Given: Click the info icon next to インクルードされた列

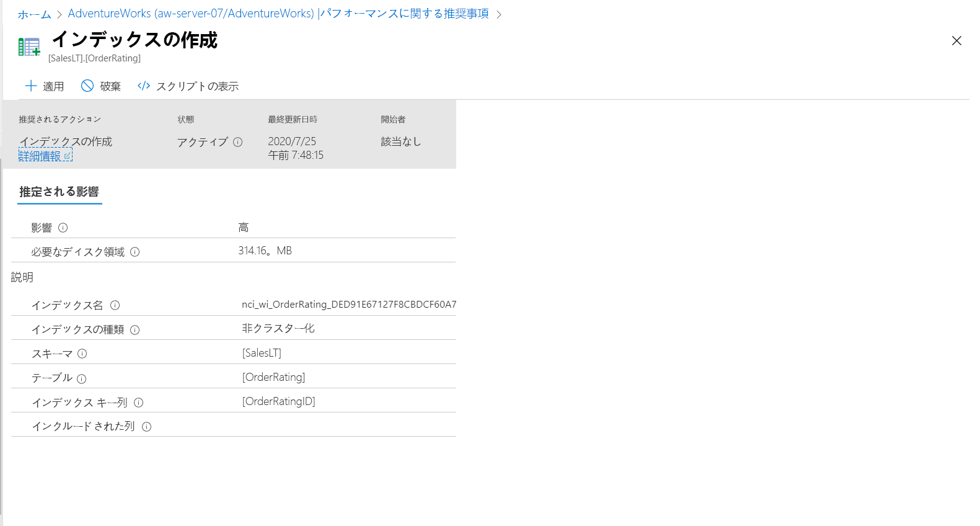Looking at the screenshot, I should pyautogui.click(x=147, y=427).
